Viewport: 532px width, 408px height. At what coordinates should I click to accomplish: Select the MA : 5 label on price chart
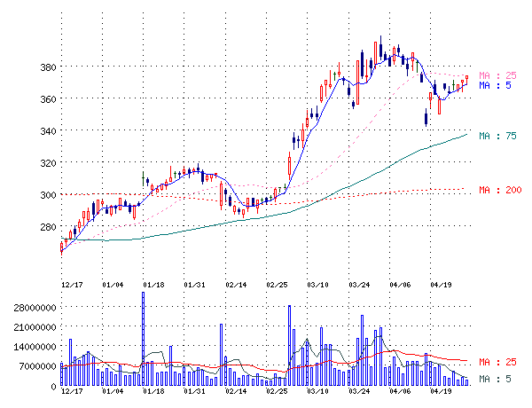494,86
